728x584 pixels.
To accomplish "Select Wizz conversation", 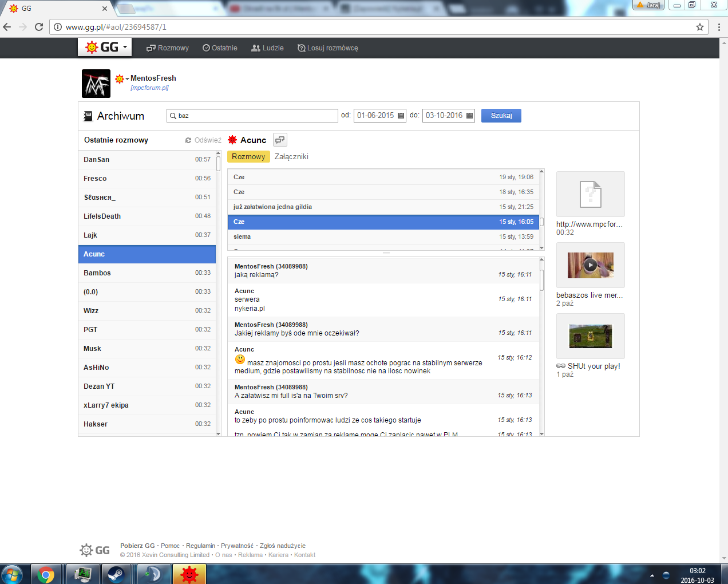I will (147, 311).
